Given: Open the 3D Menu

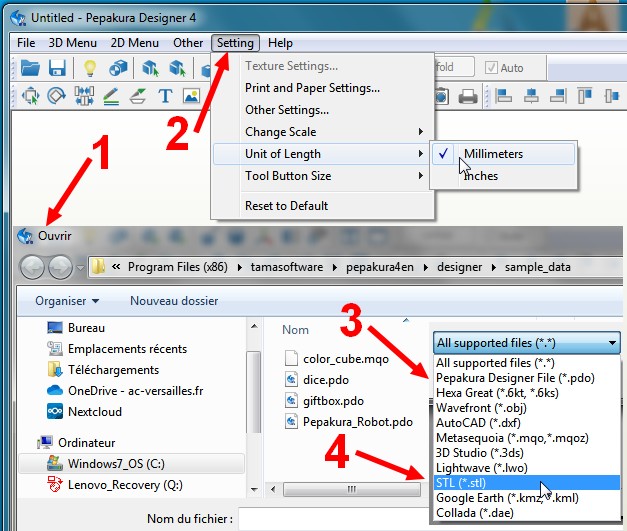Looking at the screenshot, I should point(72,43).
